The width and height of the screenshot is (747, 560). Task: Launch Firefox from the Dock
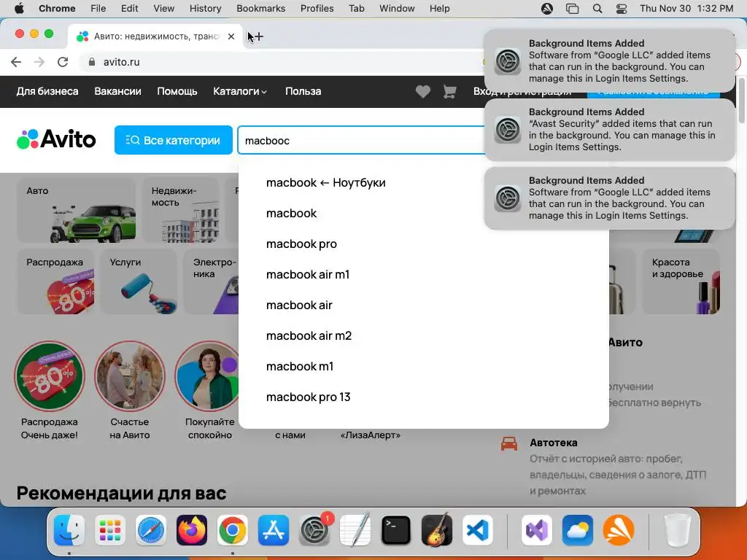192,530
